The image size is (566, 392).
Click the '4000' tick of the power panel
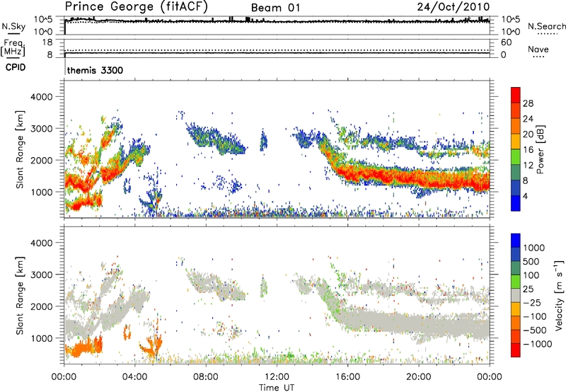(41, 97)
